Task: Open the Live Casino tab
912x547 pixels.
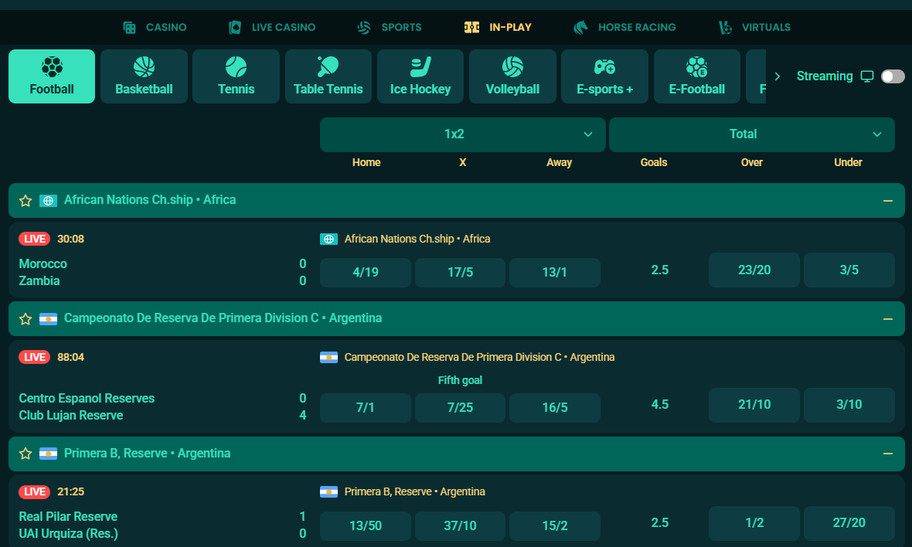Action: (272, 27)
